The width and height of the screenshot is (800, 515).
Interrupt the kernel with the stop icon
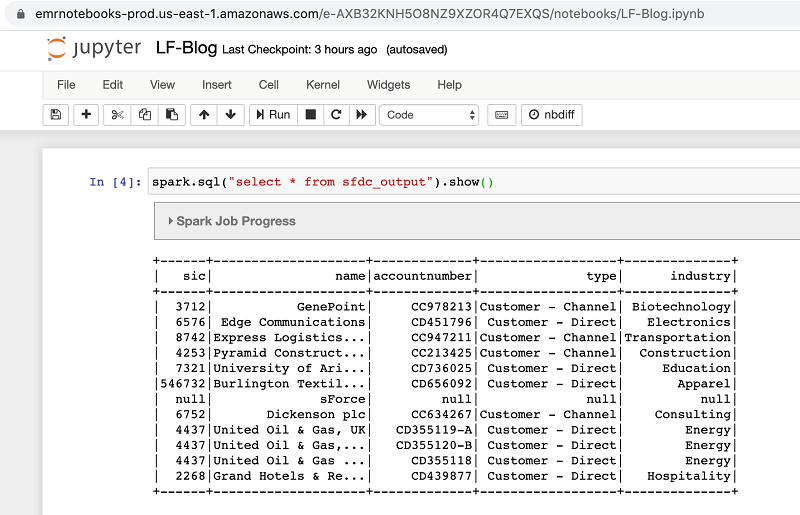coord(310,115)
